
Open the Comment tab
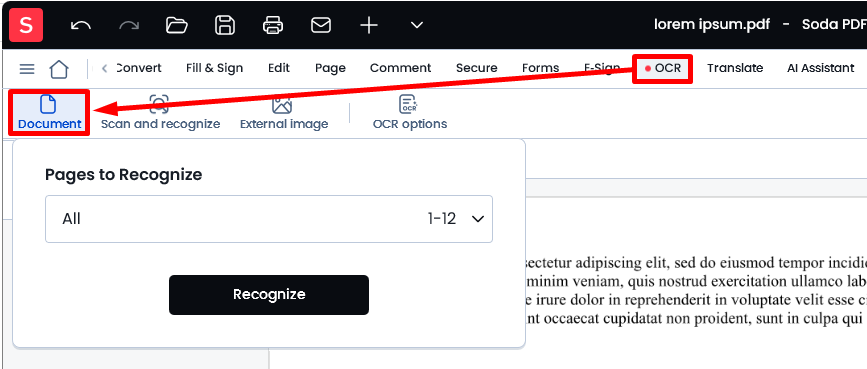(400, 68)
